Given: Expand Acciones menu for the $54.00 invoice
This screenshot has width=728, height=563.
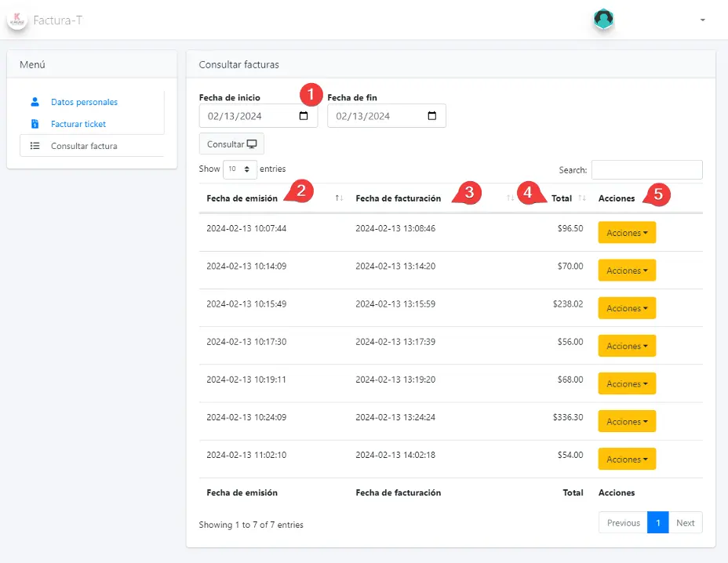Looking at the screenshot, I should click(627, 459).
